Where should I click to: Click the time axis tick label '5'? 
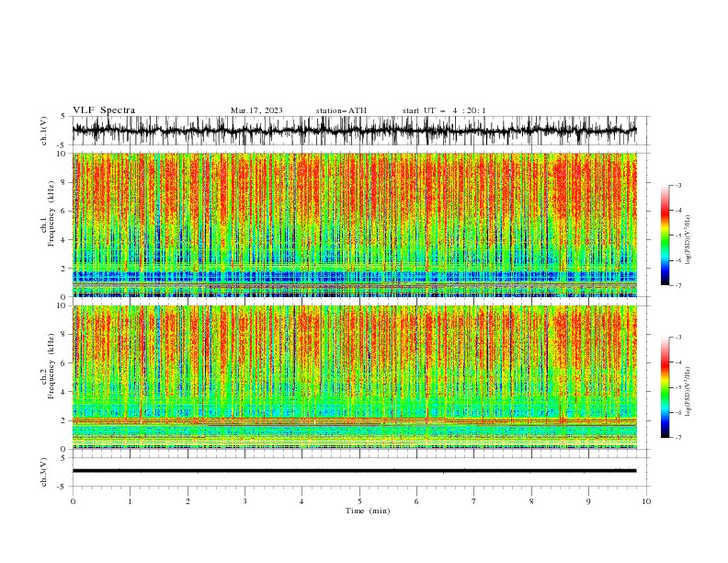point(359,501)
